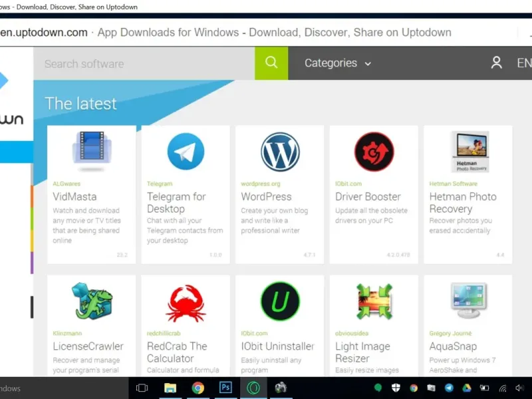The image size is (532, 399).
Task: Click the VidMasta film strip icon
Action: click(x=92, y=152)
